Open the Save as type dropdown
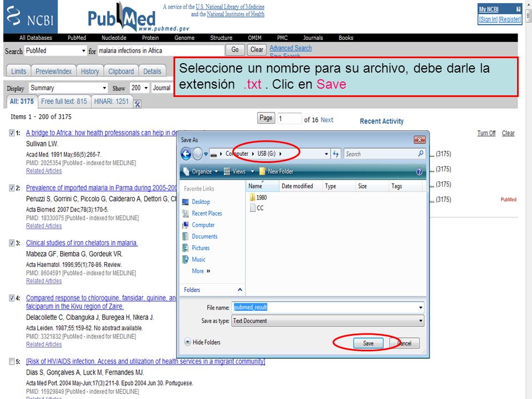 [x=328, y=321]
